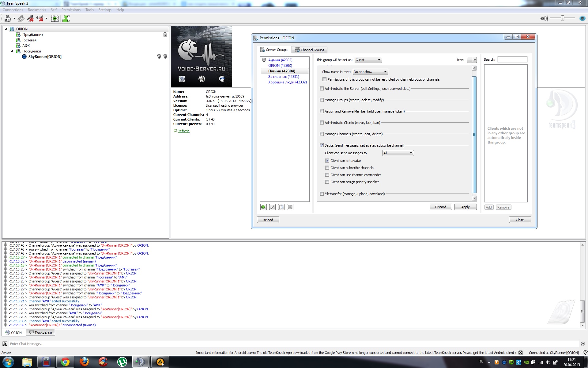Rename selected server group pencil icon
This screenshot has width=588, height=368.
point(272,207)
